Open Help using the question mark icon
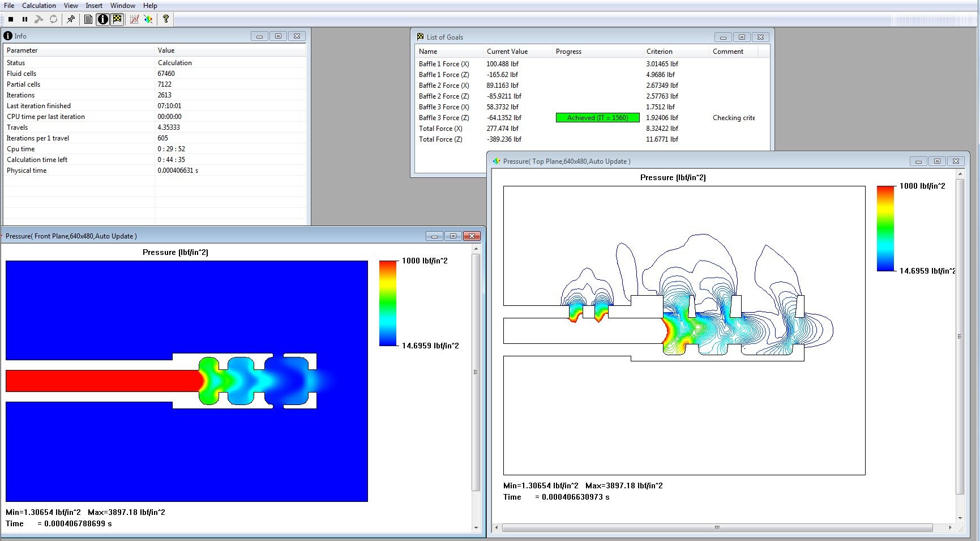The height and width of the screenshot is (541, 980). tap(165, 19)
